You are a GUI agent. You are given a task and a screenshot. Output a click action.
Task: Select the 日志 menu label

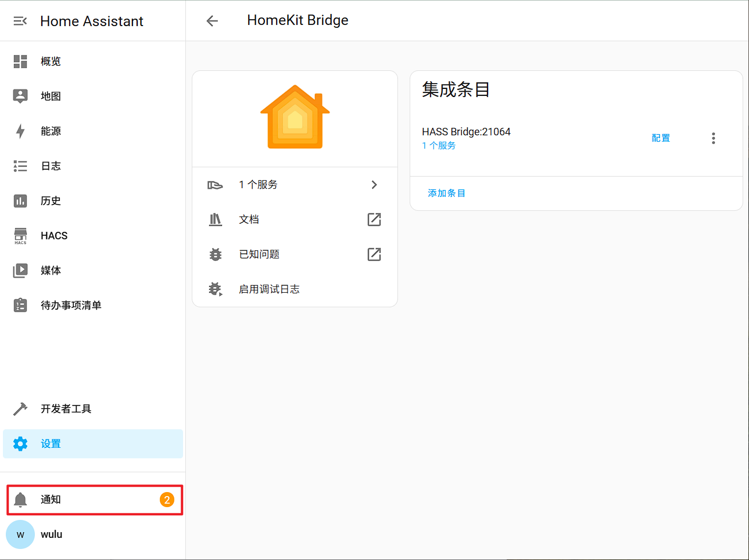pyautogui.click(x=51, y=166)
